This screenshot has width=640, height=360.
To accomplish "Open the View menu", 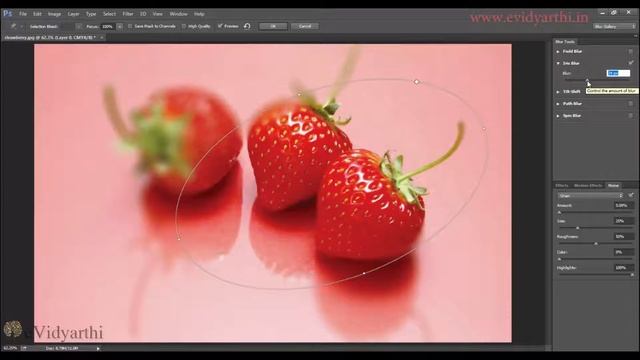I will [x=158, y=14].
